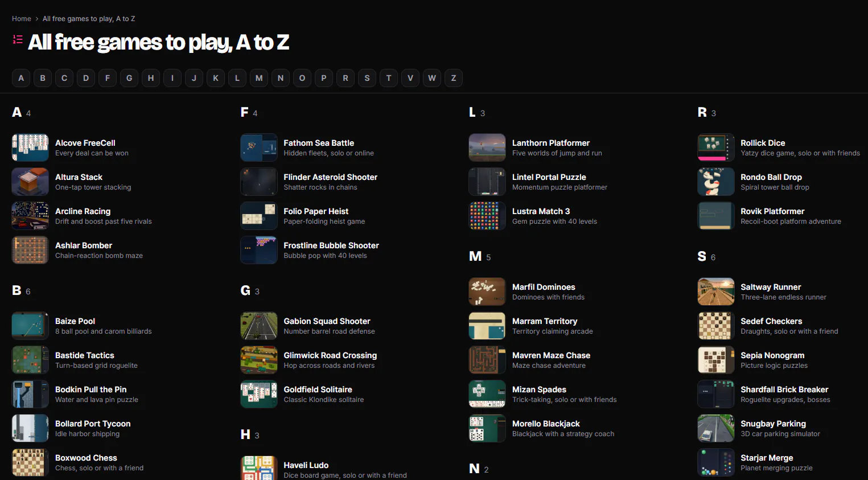Click the Altura Stack tower thumbnail

pyautogui.click(x=30, y=182)
